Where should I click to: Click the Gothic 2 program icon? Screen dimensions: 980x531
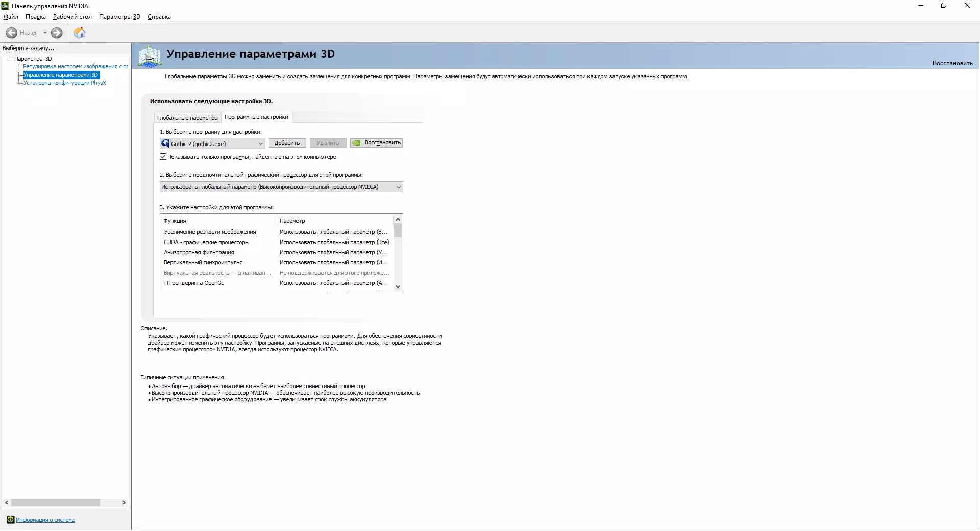coord(165,143)
